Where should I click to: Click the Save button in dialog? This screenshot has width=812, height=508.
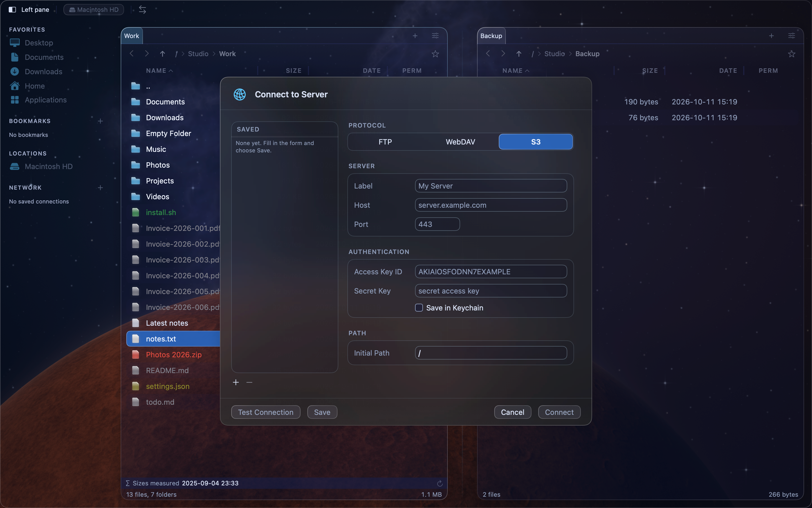[322, 412]
